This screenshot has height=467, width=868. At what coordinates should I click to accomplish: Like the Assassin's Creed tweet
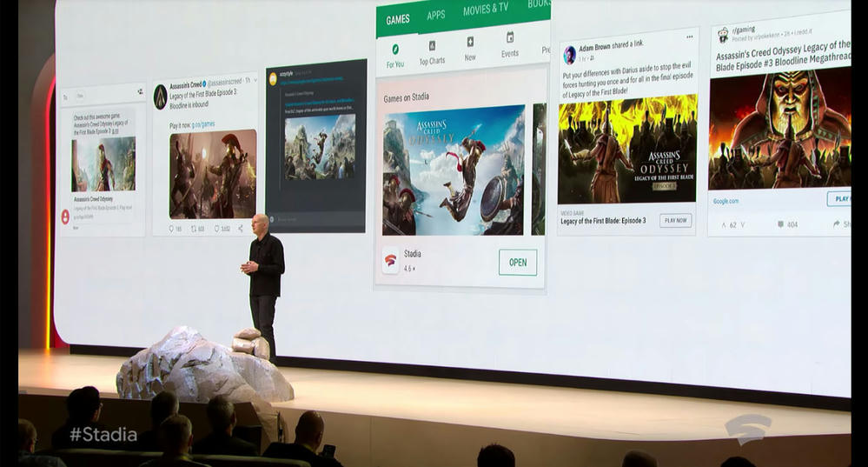(x=217, y=228)
